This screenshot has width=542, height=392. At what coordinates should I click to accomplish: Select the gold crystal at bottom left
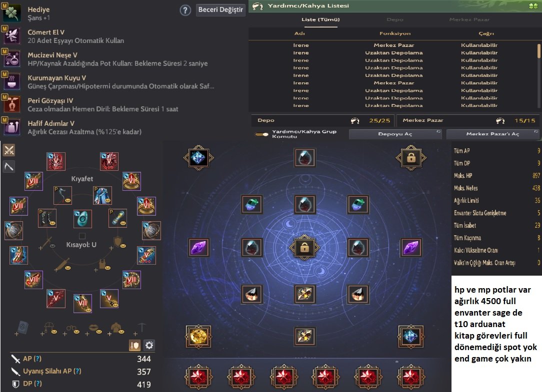pos(198,336)
